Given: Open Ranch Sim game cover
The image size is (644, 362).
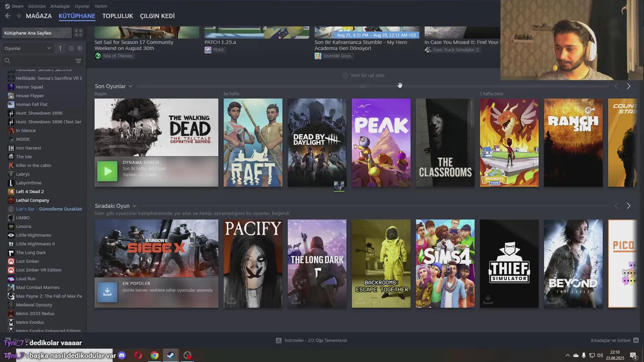Looking at the screenshot, I should (573, 143).
